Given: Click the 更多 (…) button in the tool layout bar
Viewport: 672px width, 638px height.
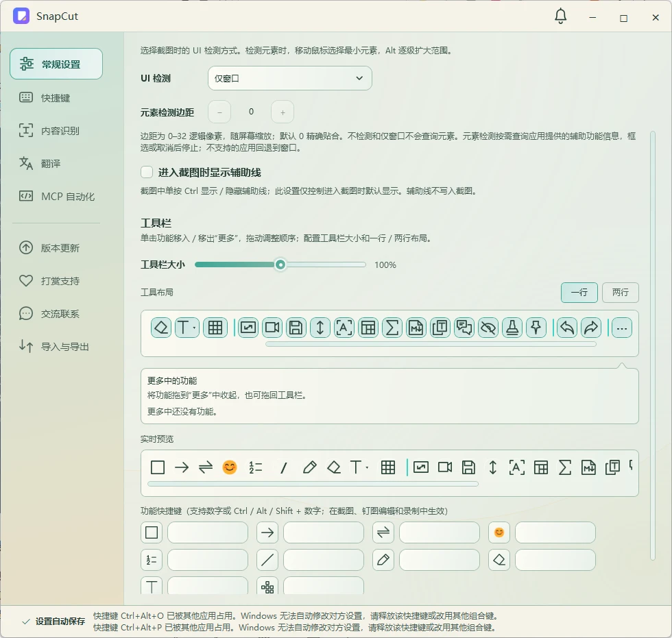Looking at the screenshot, I should [622, 329].
